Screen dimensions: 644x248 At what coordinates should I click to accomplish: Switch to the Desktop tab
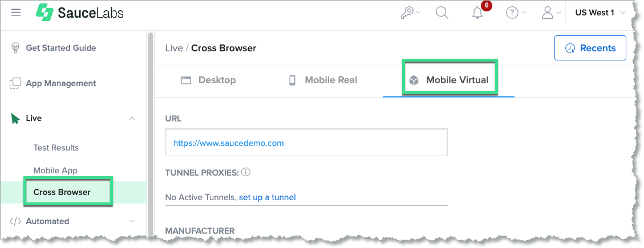pos(208,80)
